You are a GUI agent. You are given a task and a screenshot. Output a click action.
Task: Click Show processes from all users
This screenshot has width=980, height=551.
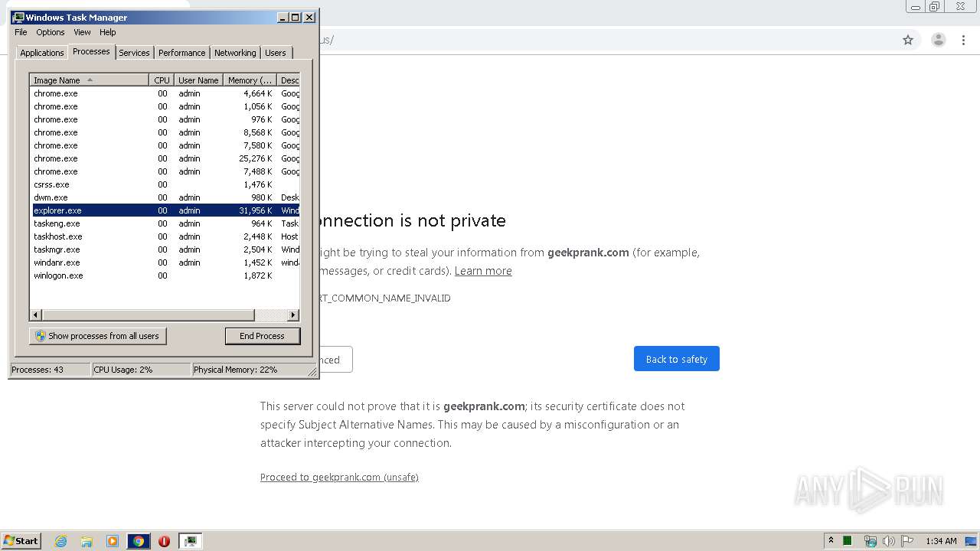click(98, 336)
